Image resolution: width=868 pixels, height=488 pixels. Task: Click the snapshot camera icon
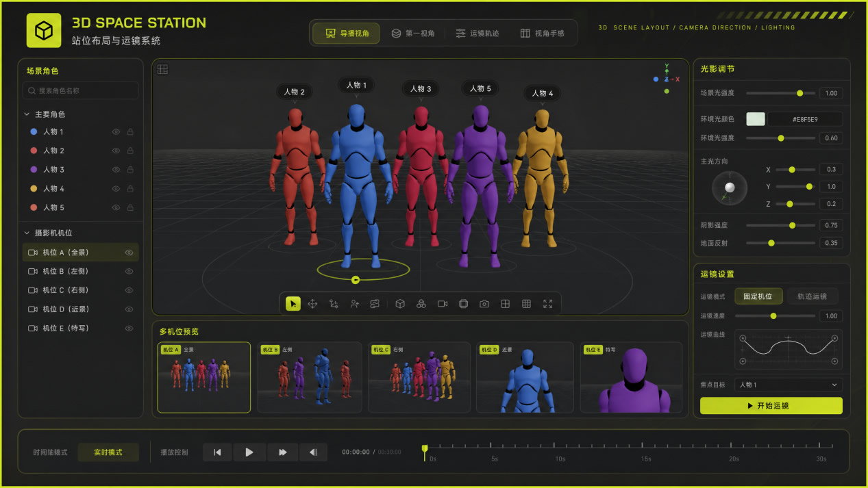484,304
